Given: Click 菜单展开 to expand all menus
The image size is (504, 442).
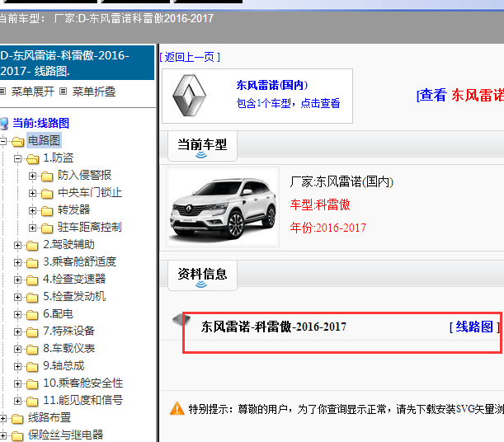Looking at the screenshot, I should [x=33, y=92].
